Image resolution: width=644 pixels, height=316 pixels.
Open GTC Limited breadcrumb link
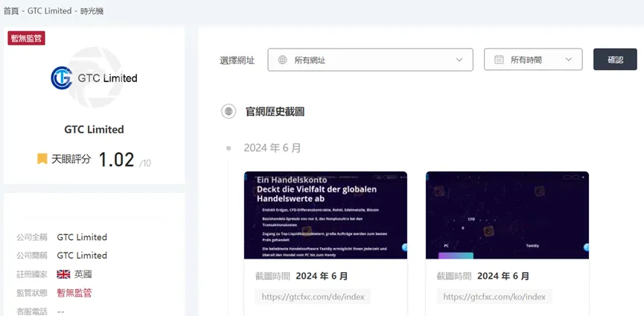coord(49,11)
